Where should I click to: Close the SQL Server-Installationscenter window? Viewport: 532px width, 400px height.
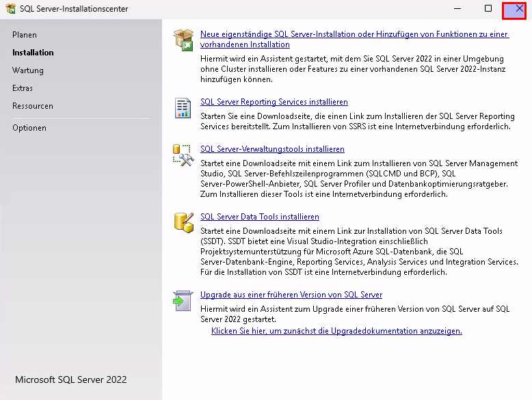(x=519, y=9)
